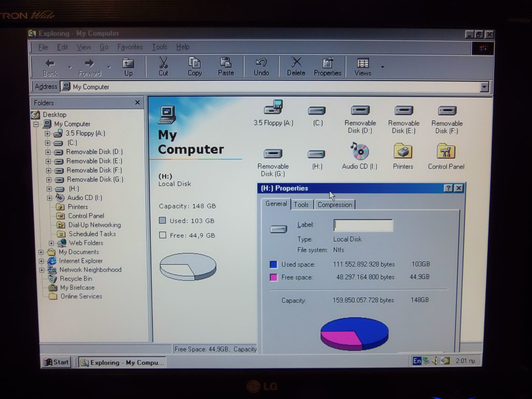This screenshot has height=399, width=532.
Task: Expand Removable Disk (G:) tree node
Action: click(49, 180)
